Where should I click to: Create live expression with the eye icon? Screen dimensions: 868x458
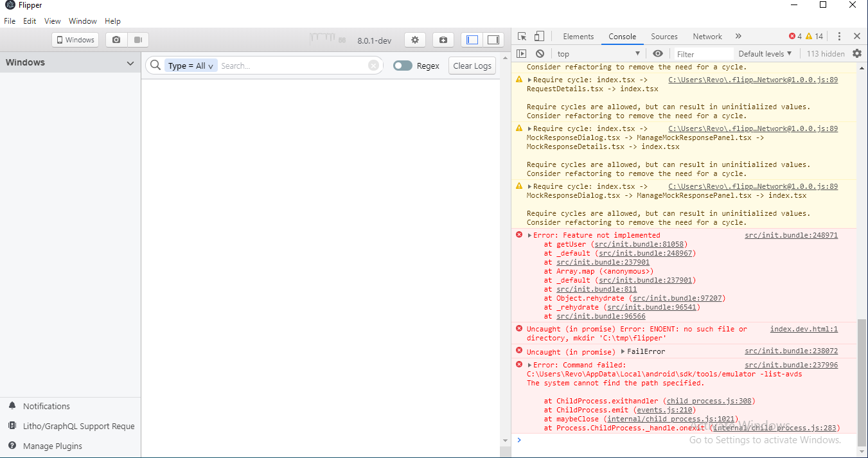pos(656,53)
